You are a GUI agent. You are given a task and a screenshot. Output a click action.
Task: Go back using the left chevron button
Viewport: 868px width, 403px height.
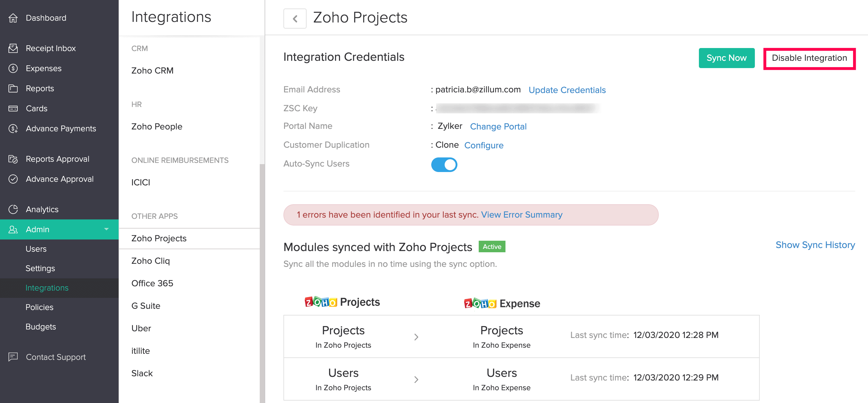(x=295, y=19)
